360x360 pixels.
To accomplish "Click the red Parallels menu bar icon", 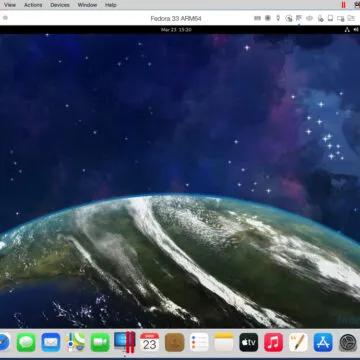I will coord(343,5).
